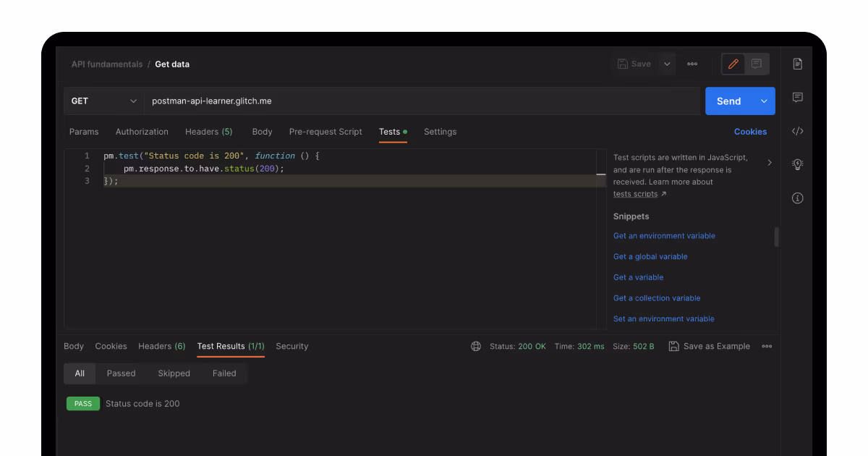Open the response Cookies tab

pos(111,346)
